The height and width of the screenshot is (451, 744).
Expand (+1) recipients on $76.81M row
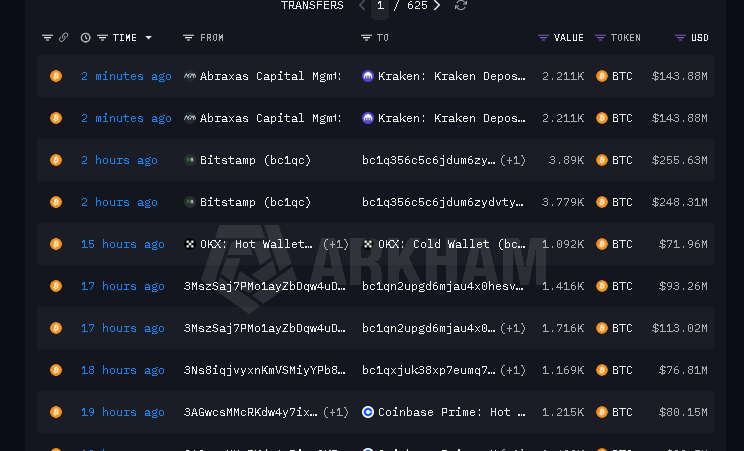[513, 370]
